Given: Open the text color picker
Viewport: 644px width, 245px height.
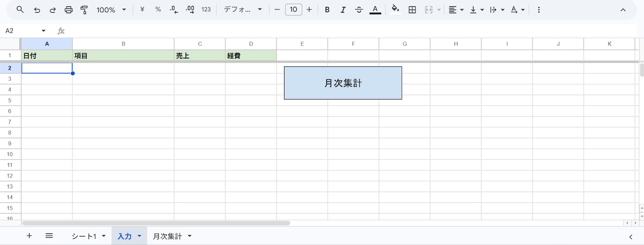Looking at the screenshot, I should [375, 9].
